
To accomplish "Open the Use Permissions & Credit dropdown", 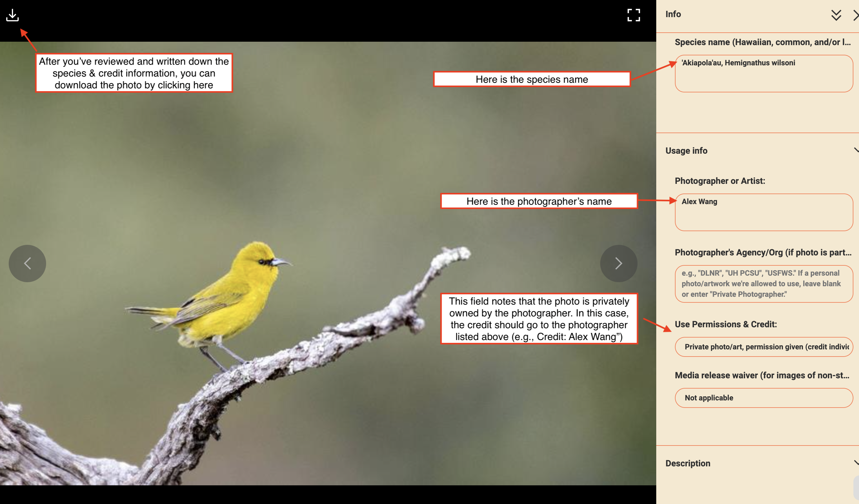I will click(x=764, y=347).
